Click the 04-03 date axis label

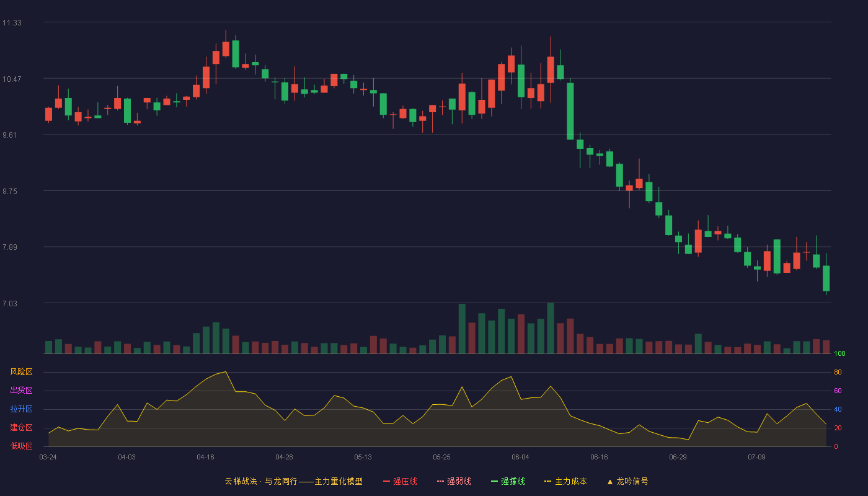click(126, 457)
